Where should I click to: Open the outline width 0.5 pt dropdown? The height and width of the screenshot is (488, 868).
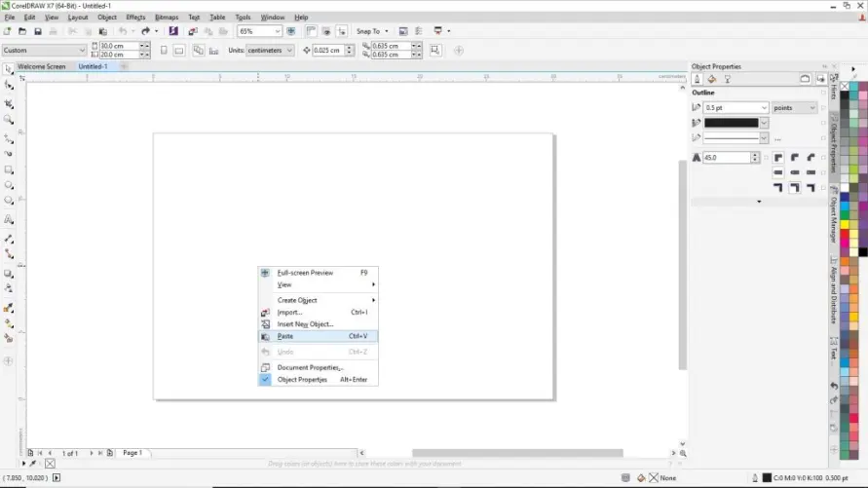pos(764,108)
